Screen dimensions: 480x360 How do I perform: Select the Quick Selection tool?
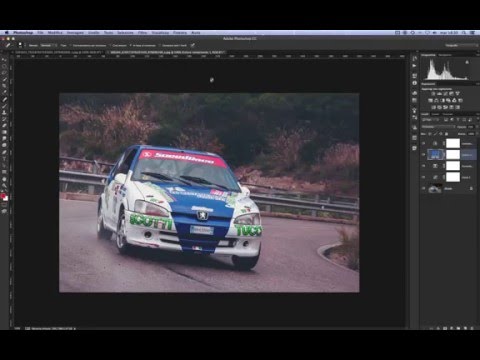click(4, 79)
